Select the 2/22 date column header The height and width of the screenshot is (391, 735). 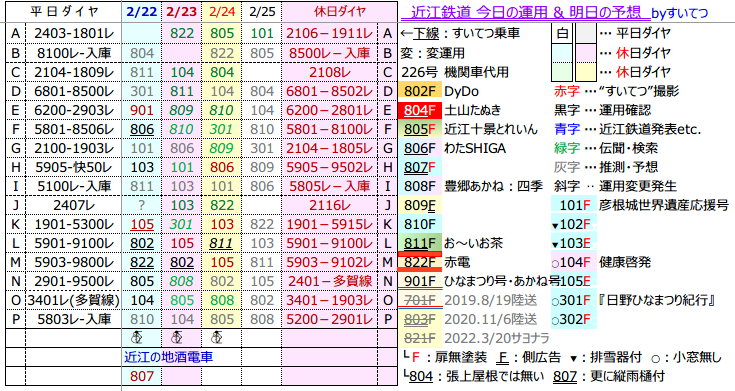[142, 12]
